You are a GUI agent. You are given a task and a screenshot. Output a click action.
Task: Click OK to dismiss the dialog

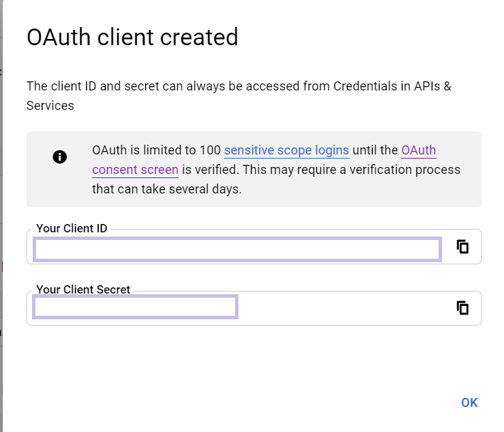[x=469, y=403]
